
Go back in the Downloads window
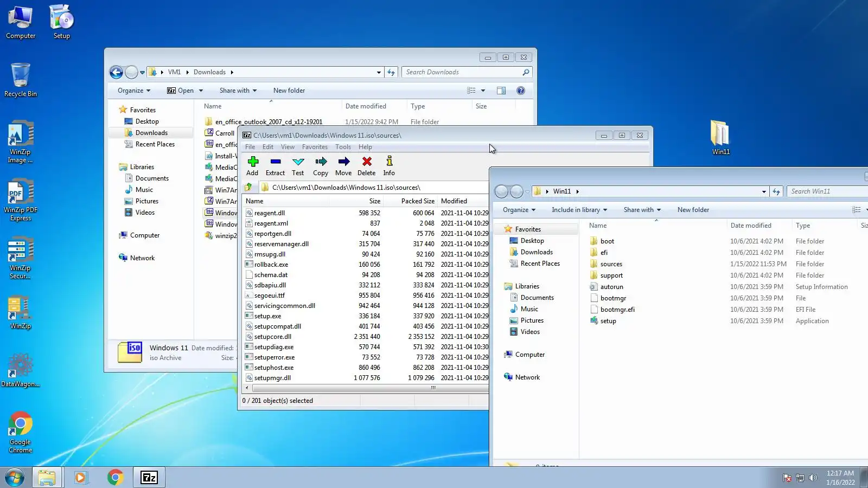click(x=116, y=72)
